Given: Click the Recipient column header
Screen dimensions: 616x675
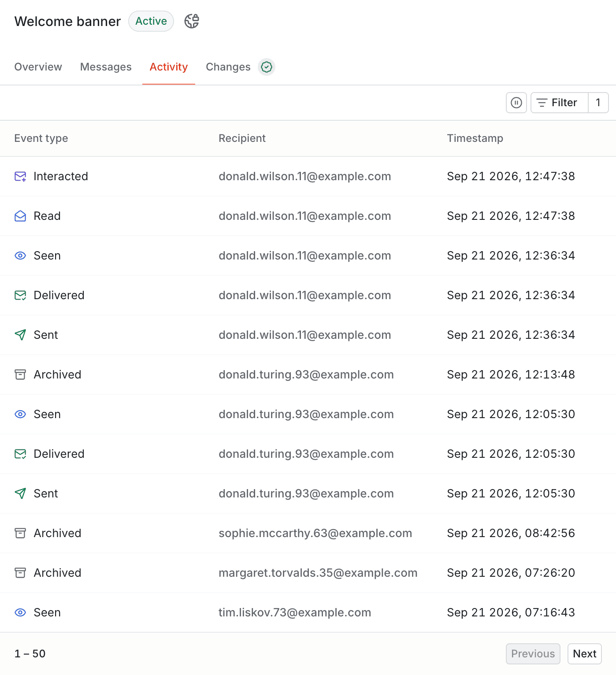Looking at the screenshot, I should click(x=242, y=138).
